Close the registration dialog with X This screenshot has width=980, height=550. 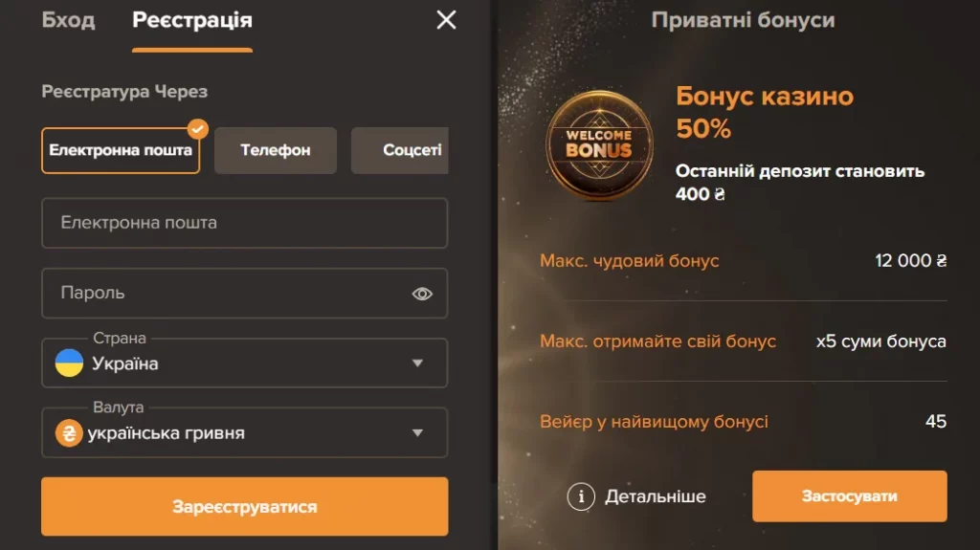(446, 20)
